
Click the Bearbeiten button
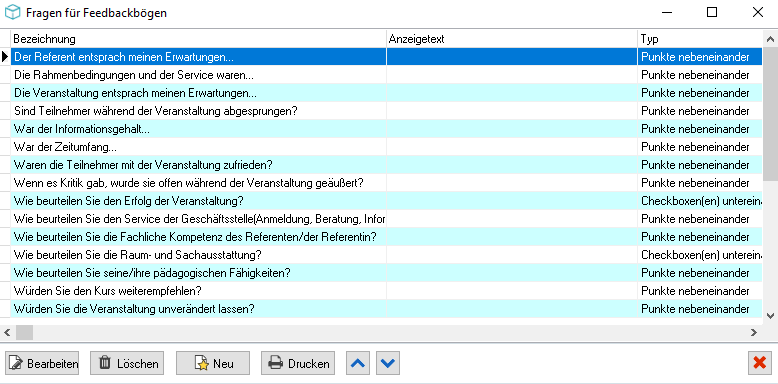pos(42,364)
